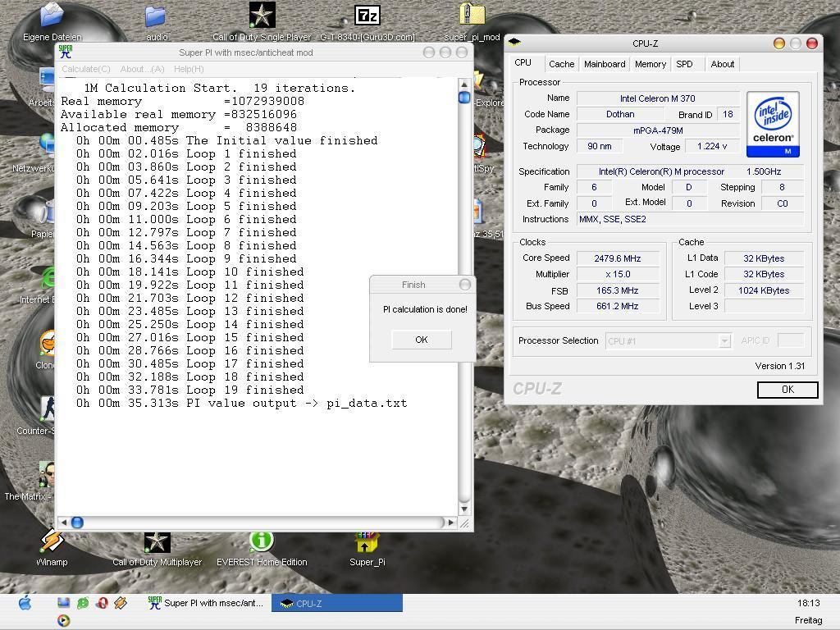Screen dimensions: 840x630
Task: Switch to the Cache tab in CPU-Z
Action: (561, 64)
